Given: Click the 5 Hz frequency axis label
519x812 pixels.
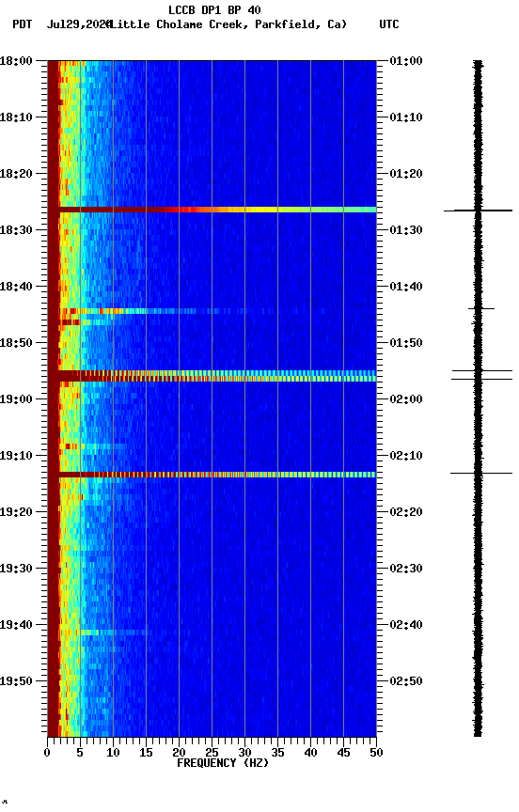Looking at the screenshot, I should click(x=80, y=754).
